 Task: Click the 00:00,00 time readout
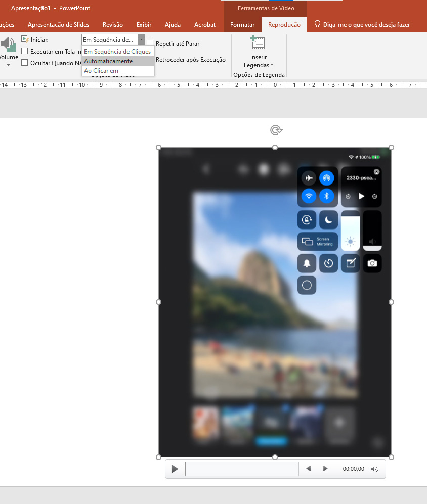[x=353, y=469]
